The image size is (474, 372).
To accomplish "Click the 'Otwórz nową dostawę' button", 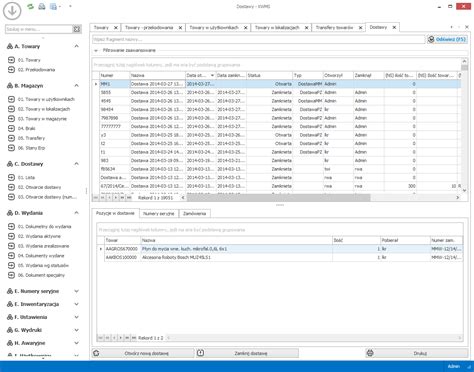I will (143, 353).
